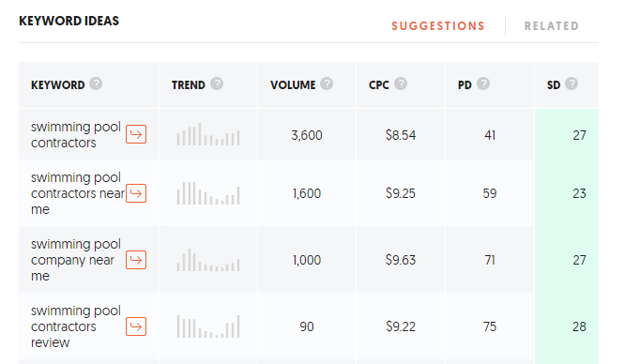Image resolution: width=624 pixels, height=364 pixels.
Task: Click arrow icon beside swimming pool contractors near me
Action: (x=136, y=193)
